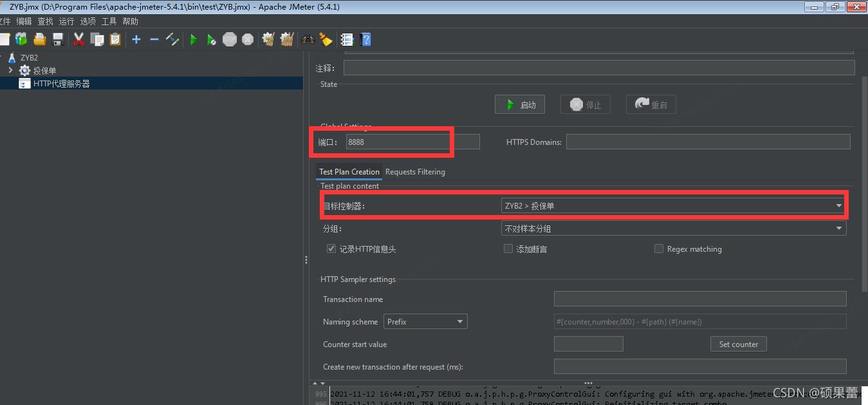Focus the Counter start value field
Viewport: 868px width, 405px height.
coord(589,344)
